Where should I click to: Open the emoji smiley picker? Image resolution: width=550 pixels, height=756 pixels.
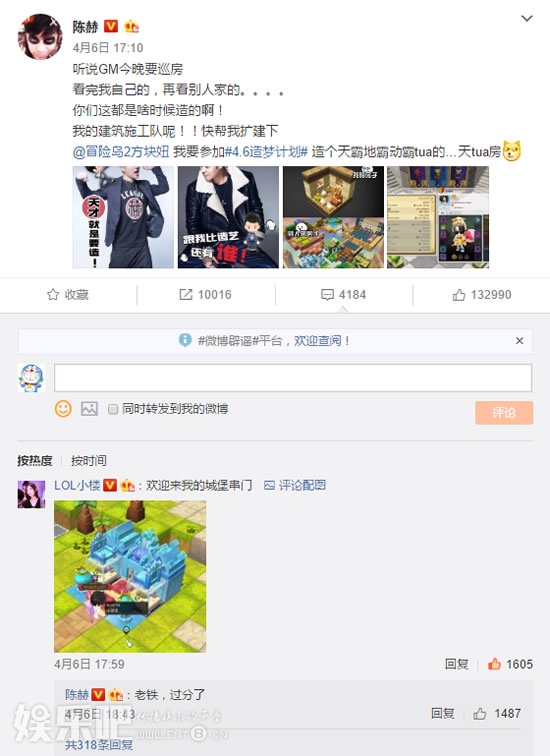point(63,409)
